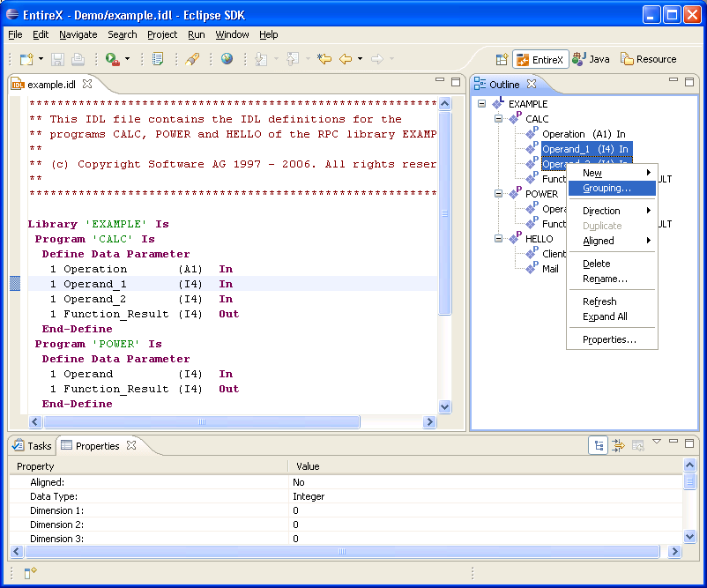Switch to the Java perspective
This screenshot has height=588, width=707.
(592, 59)
